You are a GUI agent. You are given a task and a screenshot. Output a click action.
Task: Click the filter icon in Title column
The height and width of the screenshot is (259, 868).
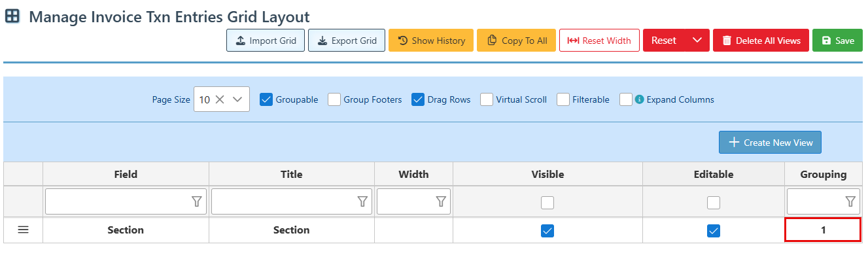click(362, 202)
